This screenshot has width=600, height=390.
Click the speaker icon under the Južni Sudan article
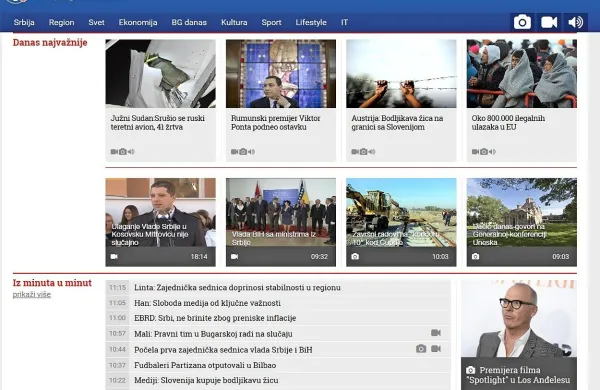tap(131, 152)
